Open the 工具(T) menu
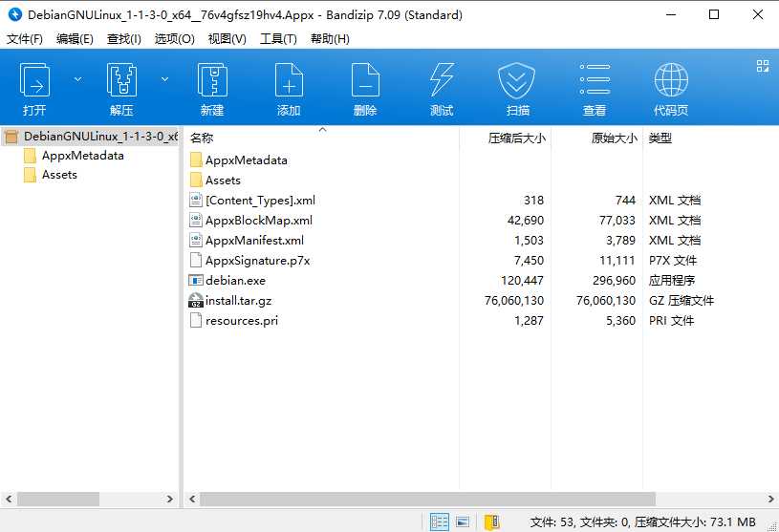The height and width of the screenshot is (532, 779). pos(278,39)
